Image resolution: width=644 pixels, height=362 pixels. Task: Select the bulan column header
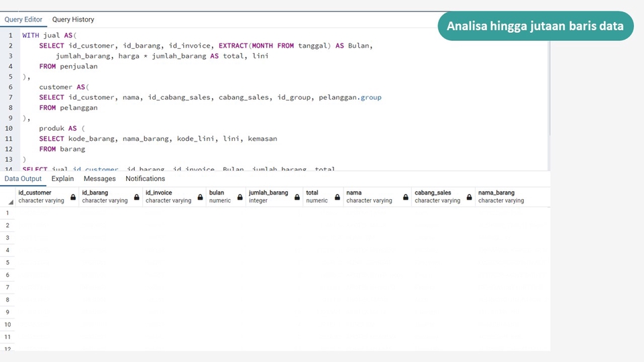[x=226, y=196]
